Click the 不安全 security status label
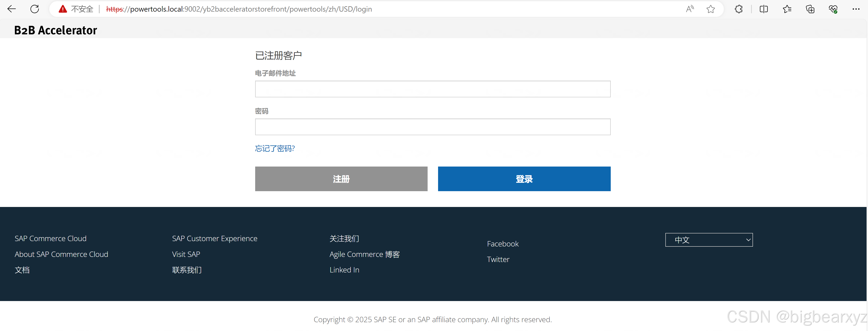 click(x=82, y=9)
